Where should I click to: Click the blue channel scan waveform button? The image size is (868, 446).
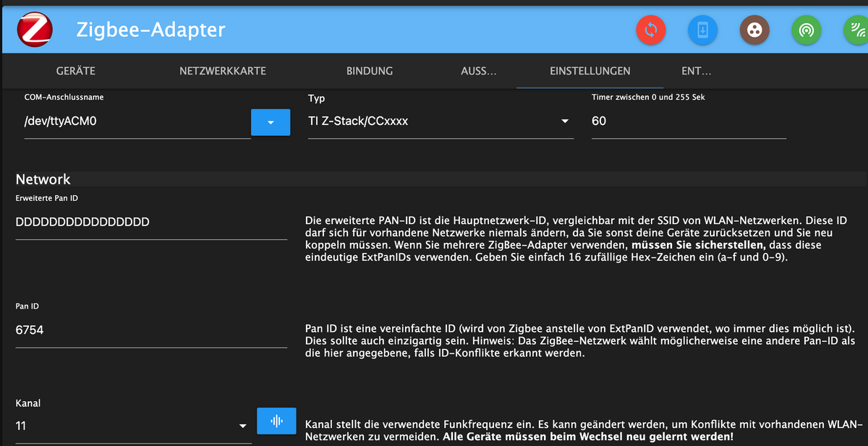[x=276, y=421]
